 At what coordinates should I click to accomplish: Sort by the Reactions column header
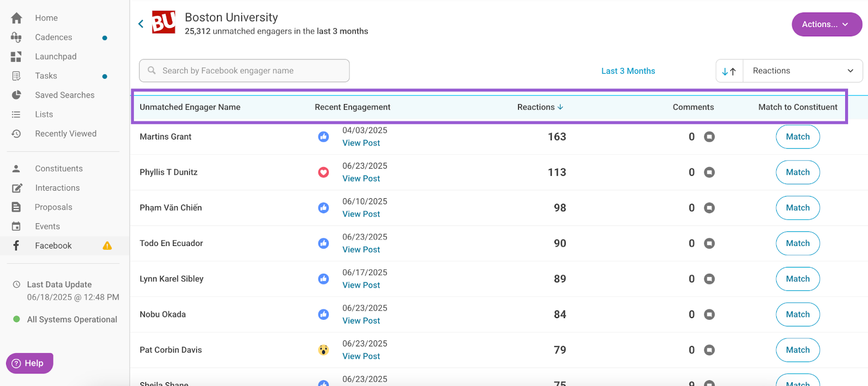click(x=540, y=107)
